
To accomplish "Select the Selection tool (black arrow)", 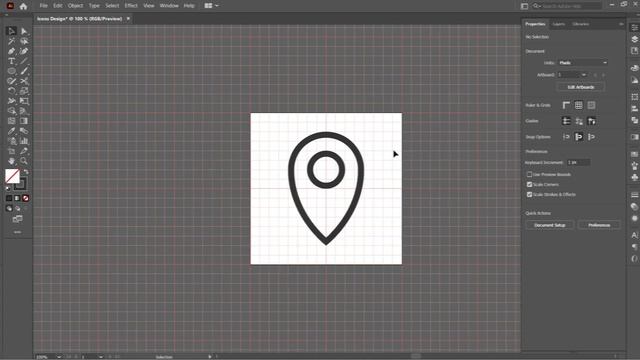I will pos(11,31).
